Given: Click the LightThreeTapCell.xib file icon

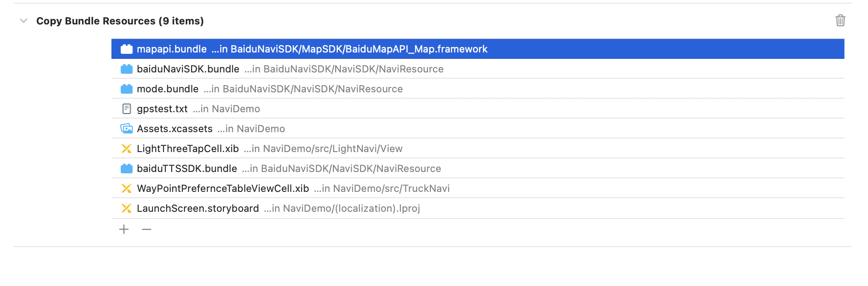Looking at the screenshot, I should [126, 148].
